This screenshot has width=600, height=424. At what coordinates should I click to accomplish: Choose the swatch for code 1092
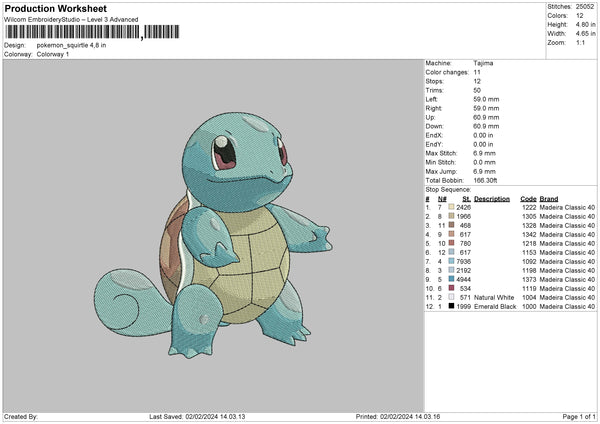coord(452,261)
